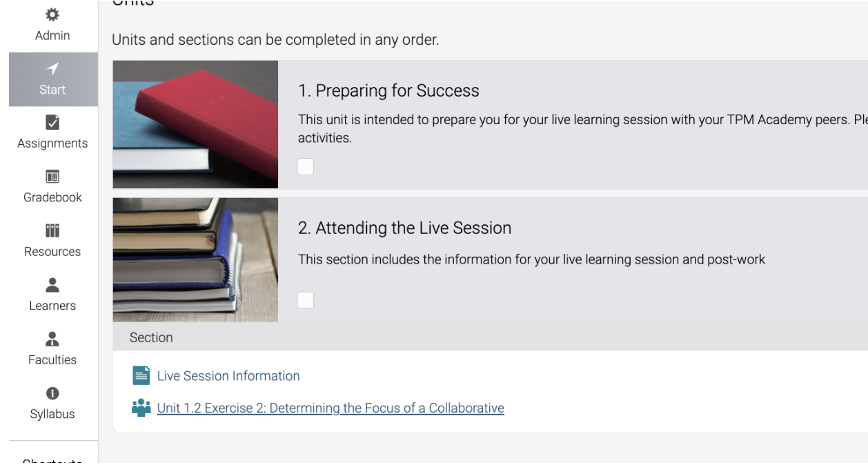
Task: Open the Live Session Information link
Action: 228,376
